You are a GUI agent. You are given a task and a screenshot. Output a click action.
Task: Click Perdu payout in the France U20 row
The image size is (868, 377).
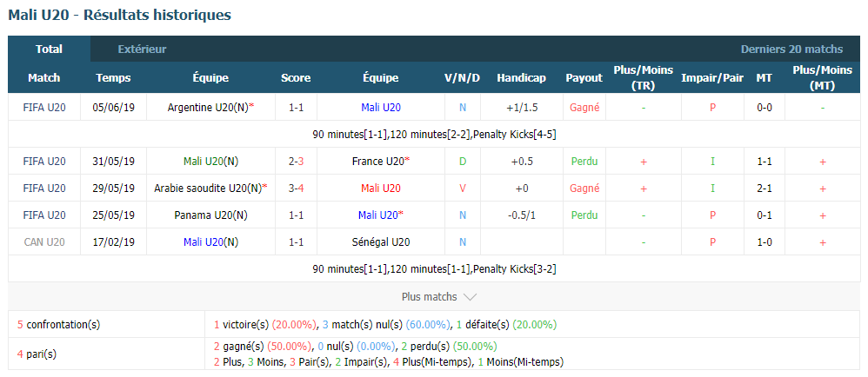(584, 162)
